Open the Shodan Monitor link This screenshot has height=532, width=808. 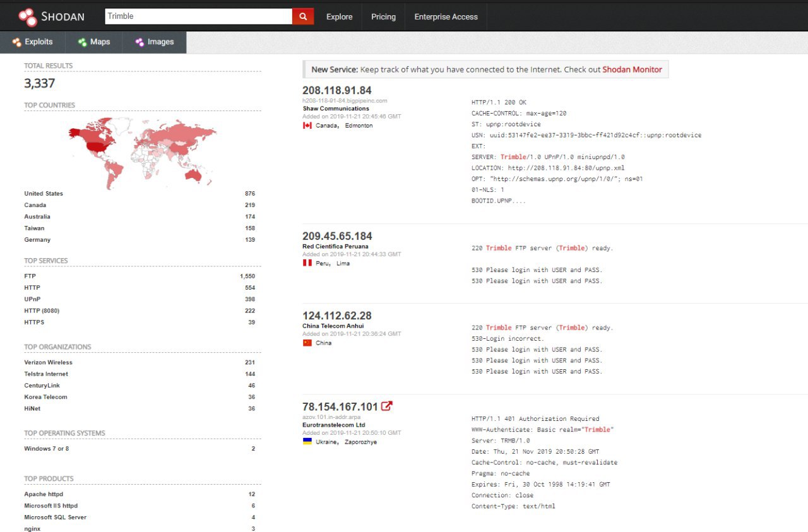click(632, 69)
